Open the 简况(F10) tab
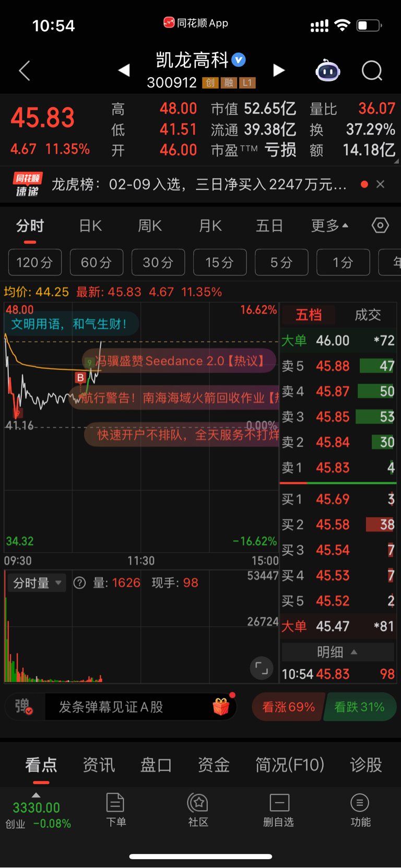 point(290,765)
